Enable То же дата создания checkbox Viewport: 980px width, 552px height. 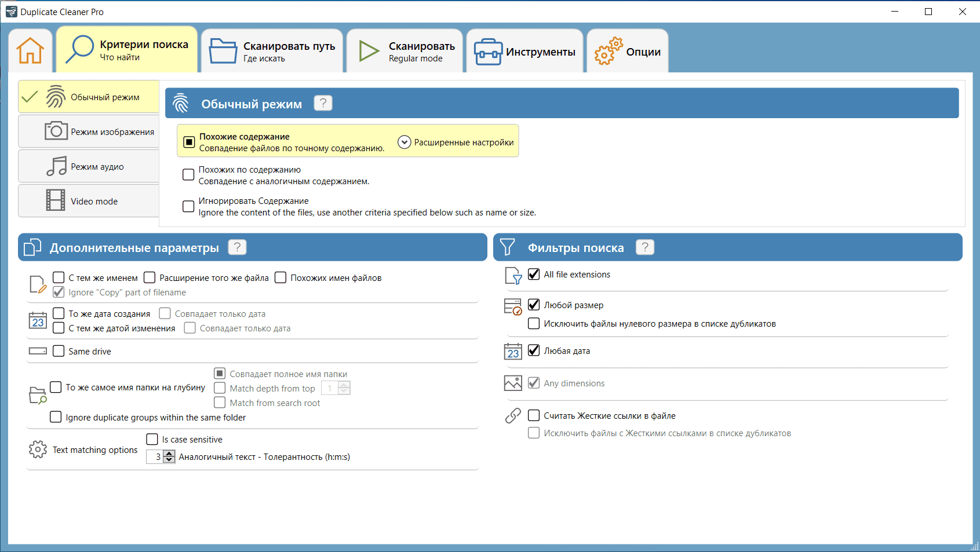(59, 313)
